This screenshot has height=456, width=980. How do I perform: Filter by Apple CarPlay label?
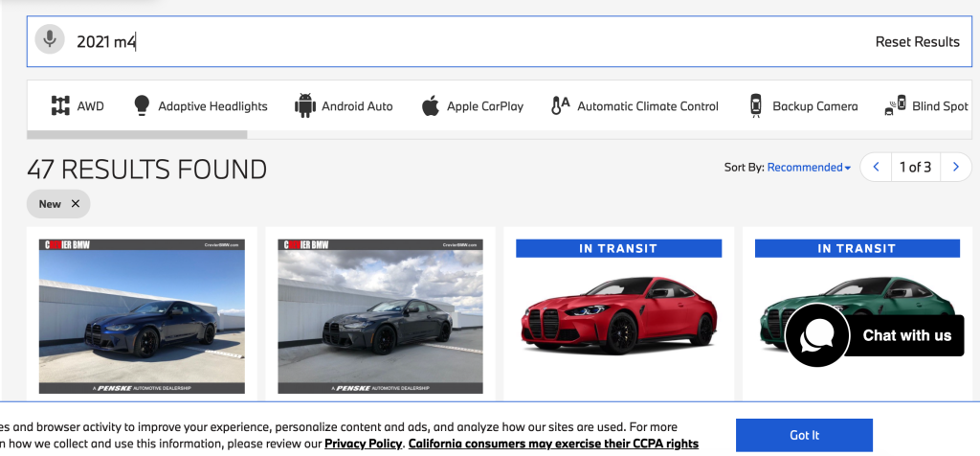tap(485, 106)
